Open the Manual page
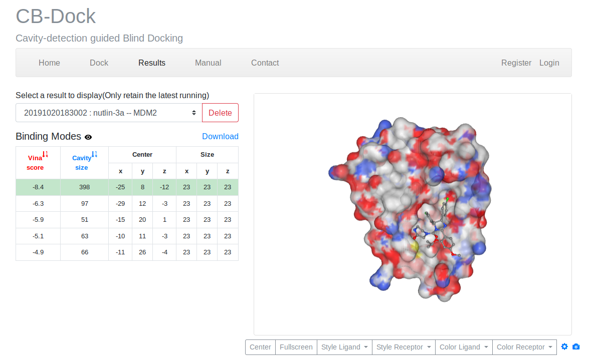The width and height of the screenshot is (591, 364). coord(208,63)
